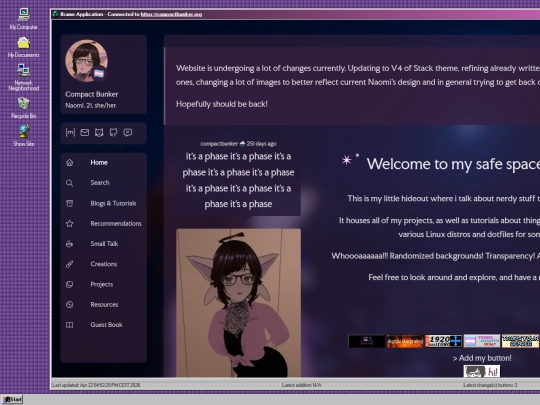
Task: Open the Recommendations page
Action: pyautogui.click(x=116, y=224)
